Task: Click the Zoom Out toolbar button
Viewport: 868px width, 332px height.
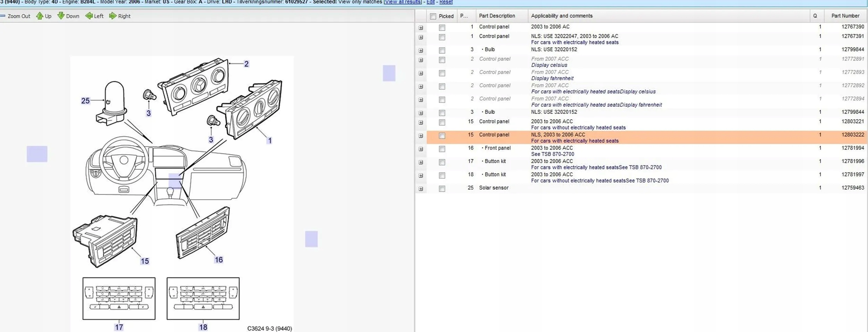Action: click(x=15, y=16)
